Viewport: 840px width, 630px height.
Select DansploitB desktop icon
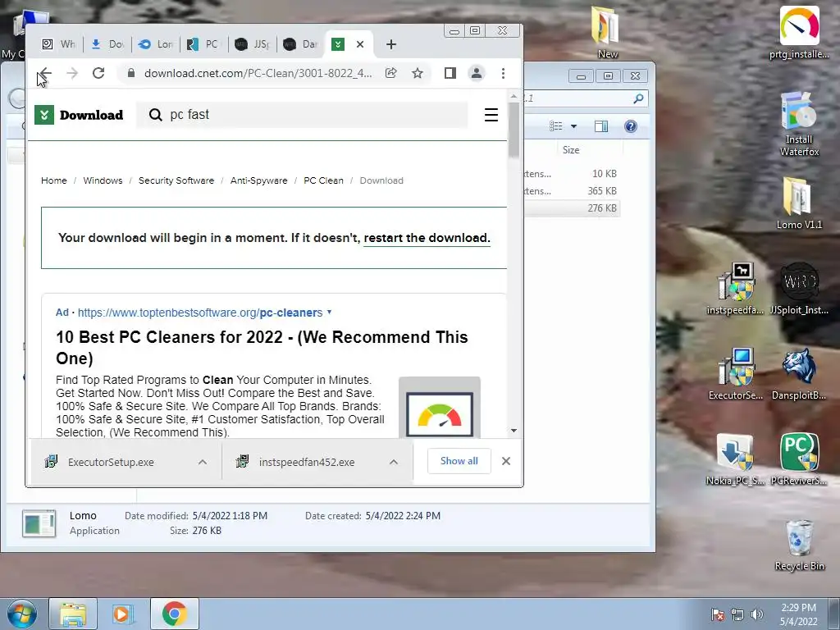799,374
